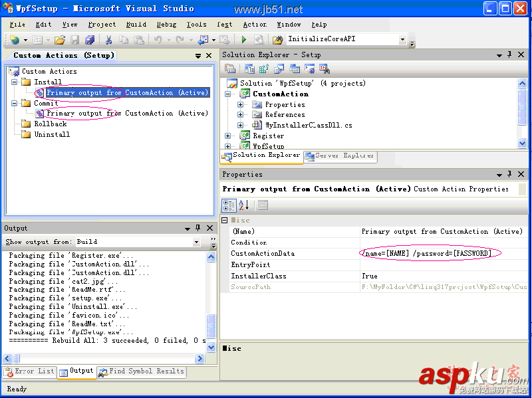The height and width of the screenshot is (398, 532).
Task: Collapse the CustomAction project node
Action: coord(228,94)
